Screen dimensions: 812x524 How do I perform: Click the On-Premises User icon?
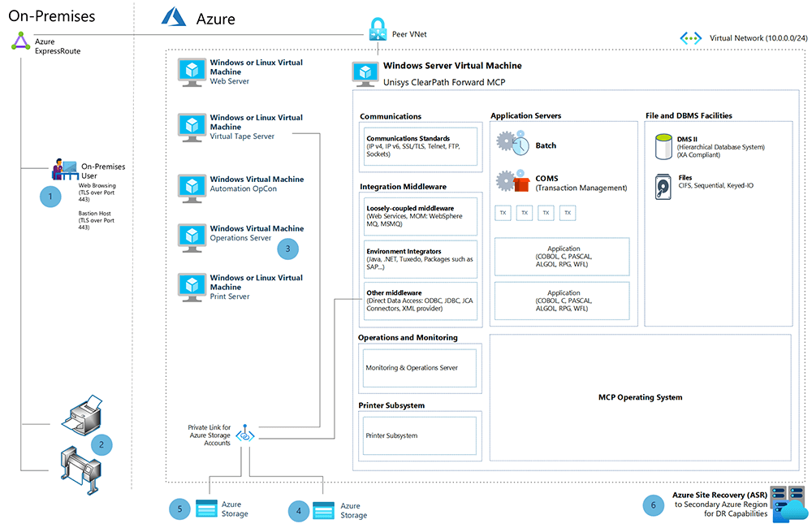[65, 169]
